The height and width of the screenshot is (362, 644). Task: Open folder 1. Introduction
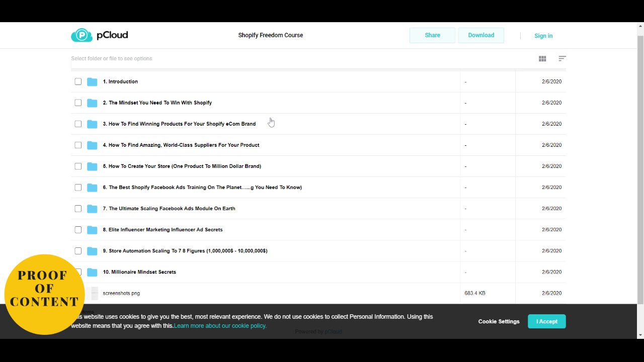click(x=120, y=81)
